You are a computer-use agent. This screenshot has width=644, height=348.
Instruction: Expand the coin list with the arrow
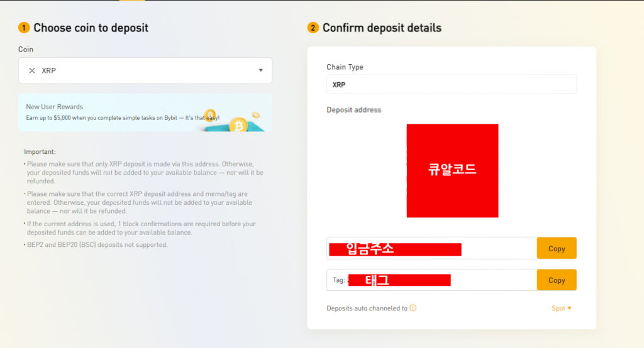click(261, 70)
